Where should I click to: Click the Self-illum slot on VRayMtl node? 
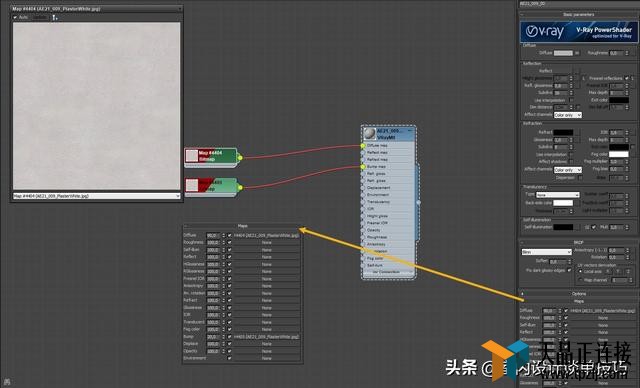click(388, 265)
